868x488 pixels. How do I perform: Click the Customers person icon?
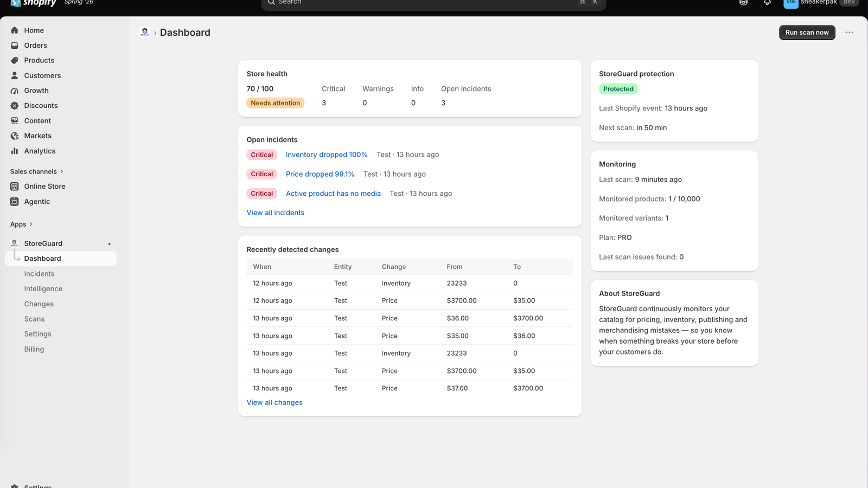pos(15,75)
